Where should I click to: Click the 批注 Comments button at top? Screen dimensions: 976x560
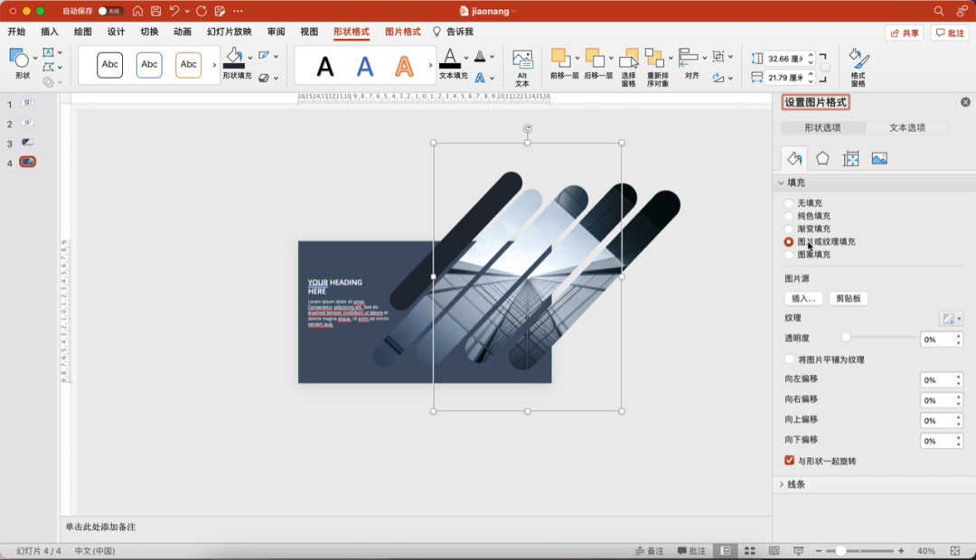[950, 33]
